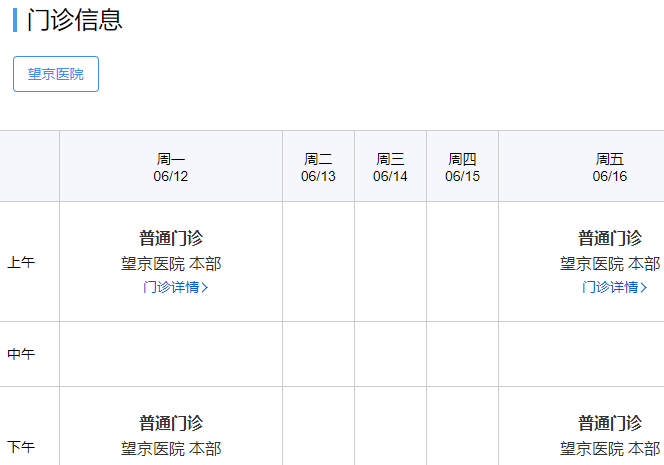This screenshot has height=465, width=664.
Task: Click Friday afternoon 普通门诊 title
Action: pos(609,423)
